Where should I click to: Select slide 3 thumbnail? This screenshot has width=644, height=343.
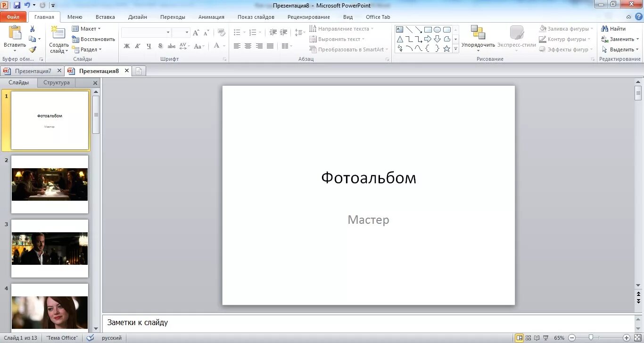pos(50,248)
